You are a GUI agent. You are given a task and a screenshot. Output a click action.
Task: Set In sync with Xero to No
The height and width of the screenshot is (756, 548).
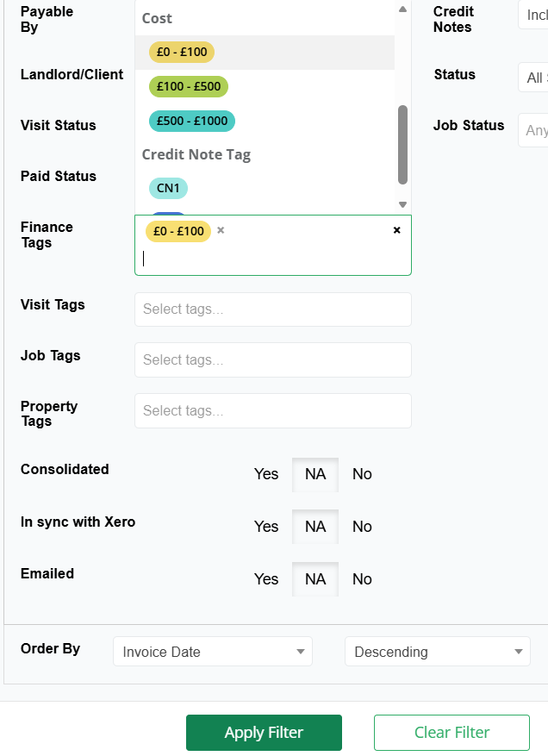click(362, 527)
